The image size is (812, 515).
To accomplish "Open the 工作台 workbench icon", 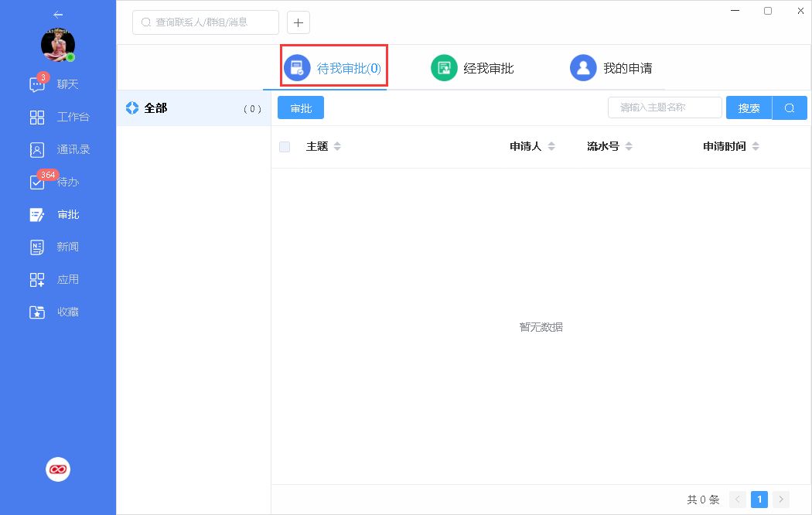I will tap(37, 118).
